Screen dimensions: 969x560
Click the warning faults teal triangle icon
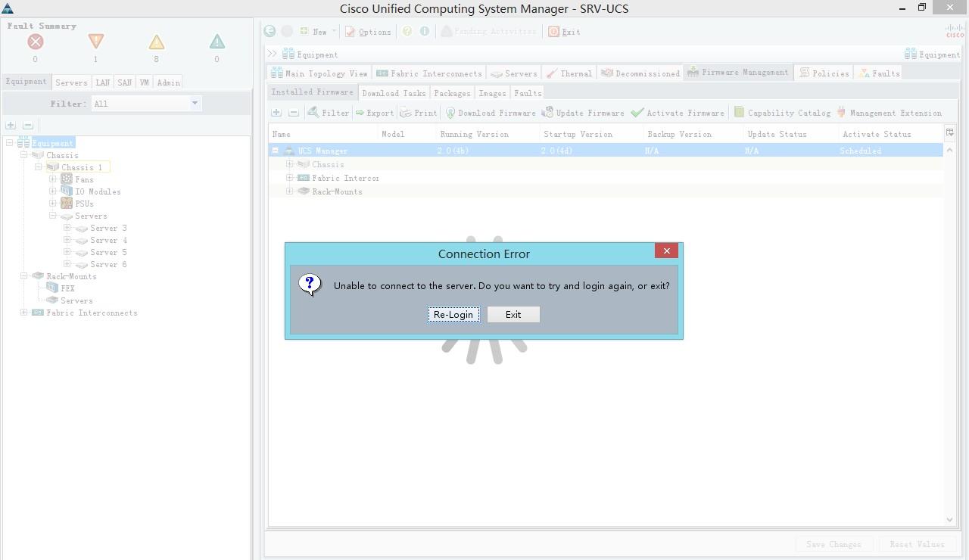pos(217,42)
